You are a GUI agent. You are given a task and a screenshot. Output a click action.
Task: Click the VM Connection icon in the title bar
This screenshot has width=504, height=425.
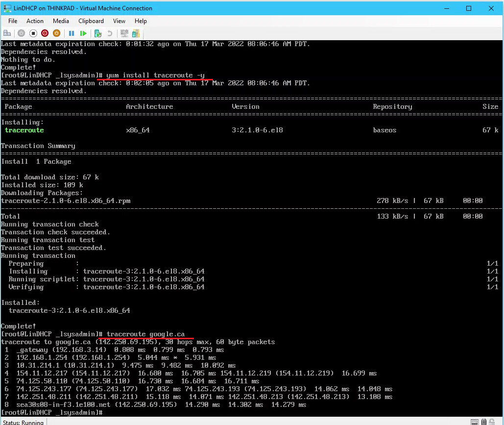pyautogui.click(x=7, y=8)
